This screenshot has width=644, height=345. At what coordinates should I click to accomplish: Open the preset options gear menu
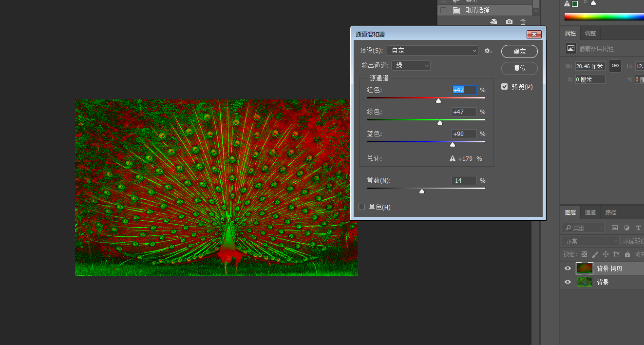488,51
